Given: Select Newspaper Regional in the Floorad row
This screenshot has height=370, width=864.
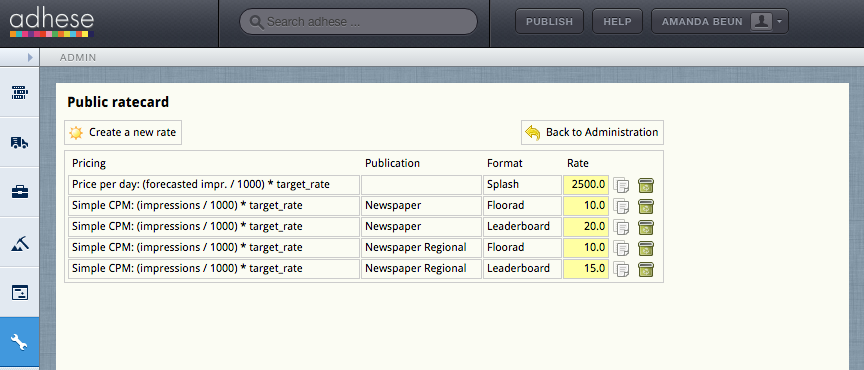Looking at the screenshot, I should click(422, 248).
